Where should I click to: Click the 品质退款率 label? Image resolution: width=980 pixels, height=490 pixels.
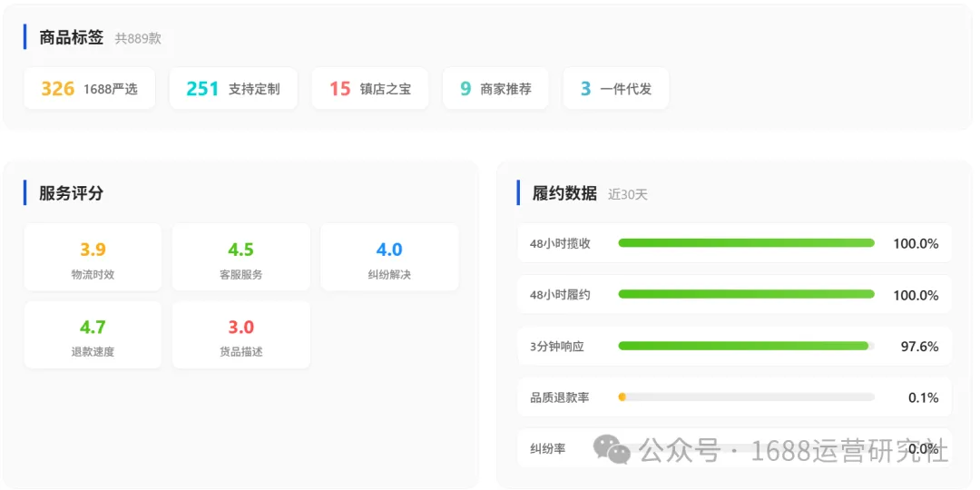coord(559,397)
